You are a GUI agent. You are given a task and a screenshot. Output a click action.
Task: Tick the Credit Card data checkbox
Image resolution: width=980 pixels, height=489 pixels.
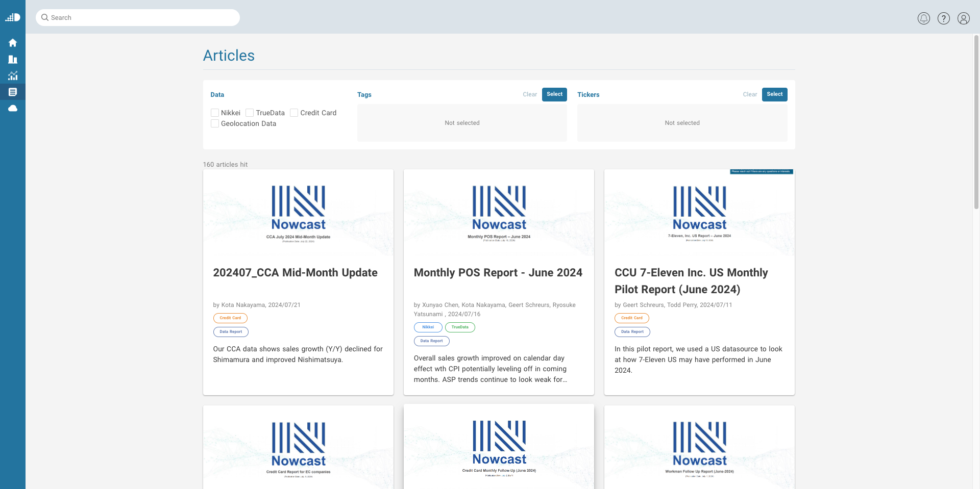[x=294, y=113]
